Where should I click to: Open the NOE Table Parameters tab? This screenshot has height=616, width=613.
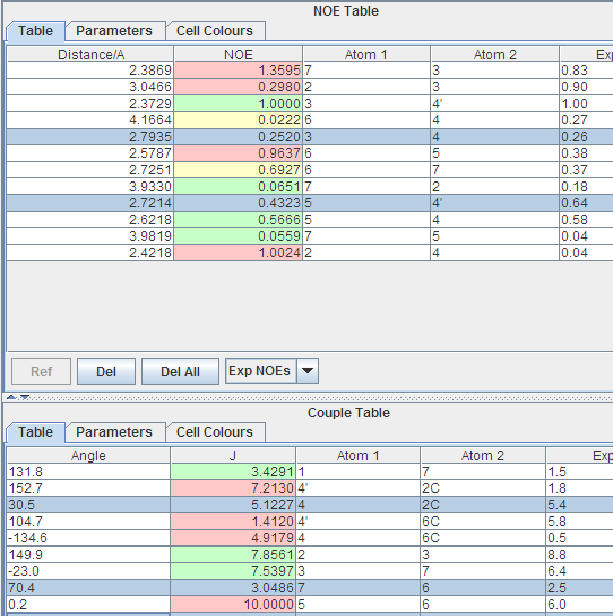(114, 31)
